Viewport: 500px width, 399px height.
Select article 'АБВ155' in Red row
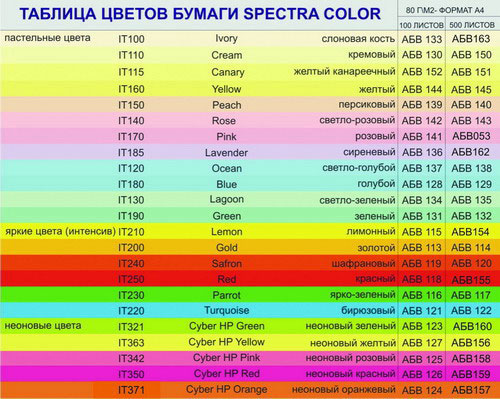471,280
